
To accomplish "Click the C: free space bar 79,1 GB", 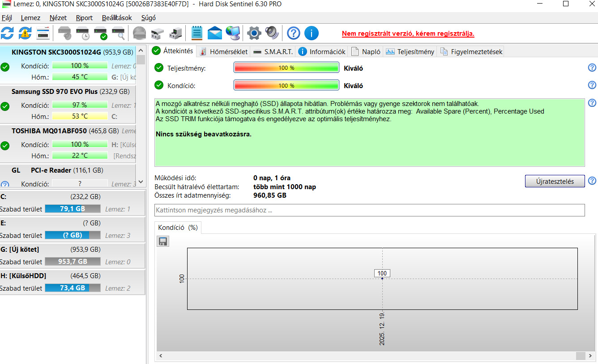I will (73, 209).
